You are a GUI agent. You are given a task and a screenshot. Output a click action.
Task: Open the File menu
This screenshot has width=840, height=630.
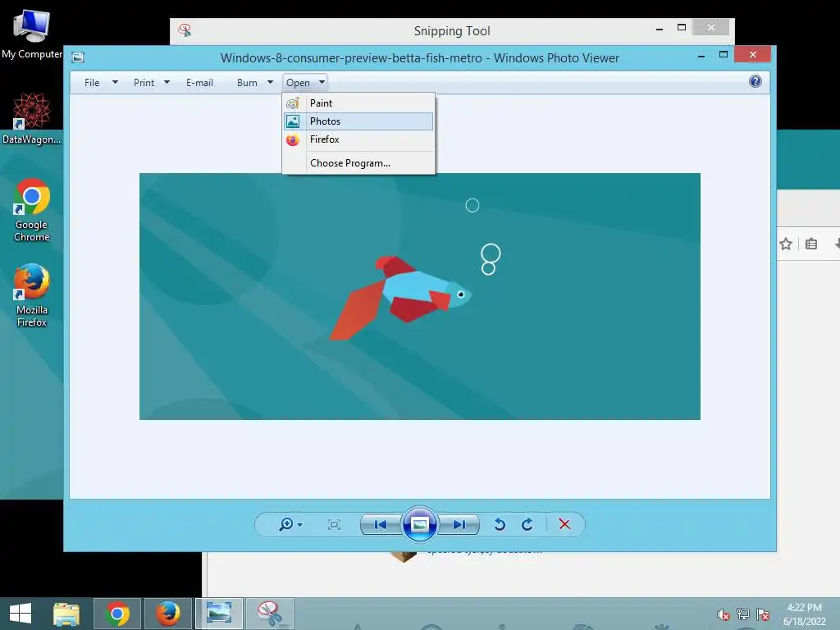(x=92, y=83)
